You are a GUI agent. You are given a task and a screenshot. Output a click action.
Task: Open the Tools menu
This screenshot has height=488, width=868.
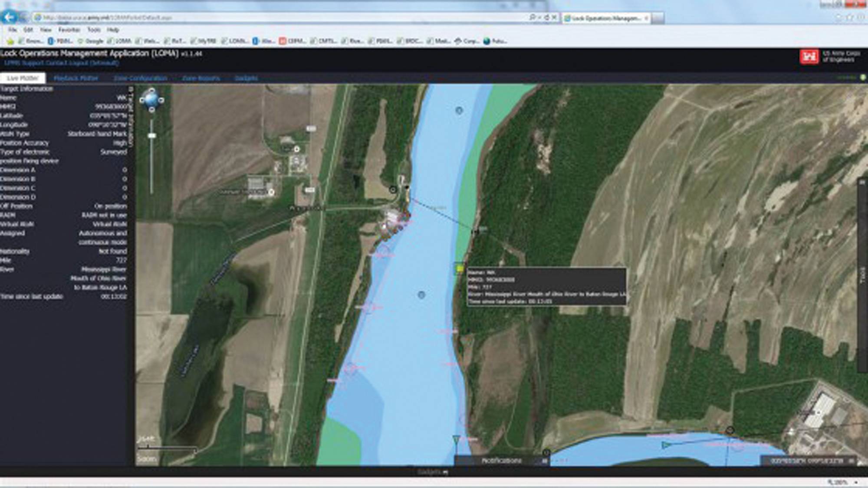click(x=94, y=30)
